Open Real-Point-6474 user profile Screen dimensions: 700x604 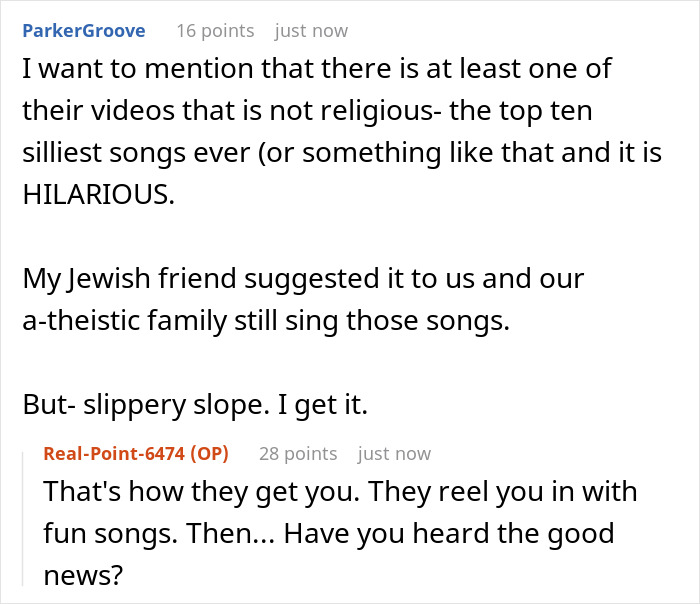click(115, 453)
